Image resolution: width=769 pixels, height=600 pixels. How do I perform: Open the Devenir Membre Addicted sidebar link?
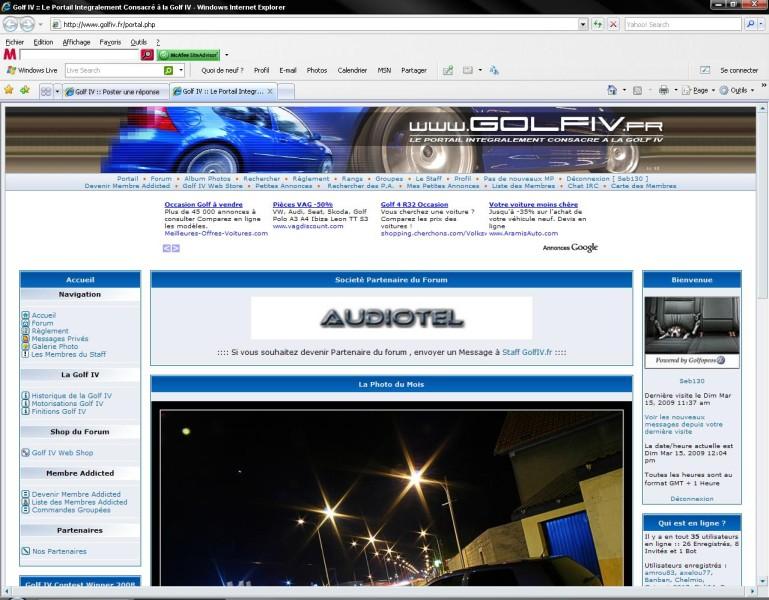(x=76, y=494)
